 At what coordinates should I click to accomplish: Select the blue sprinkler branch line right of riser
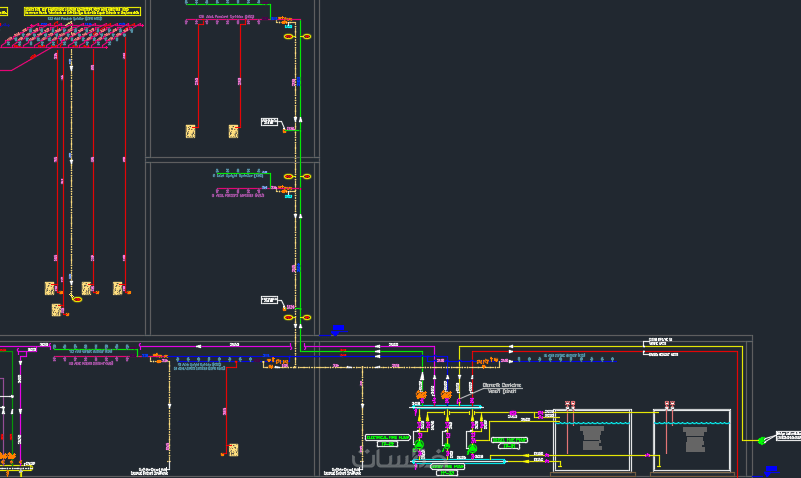[564, 361]
